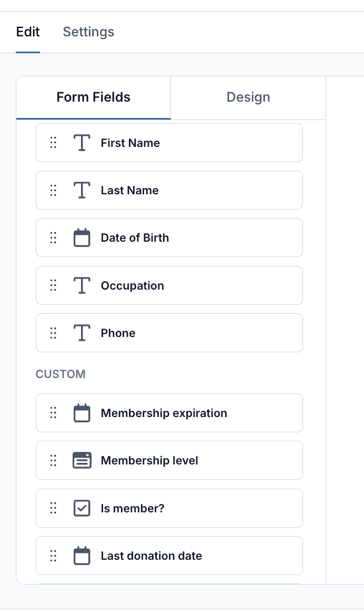This screenshot has height=614, width=364.
Task: Click the calendar icon for Last donation date
Action: (x=82, y=556)
